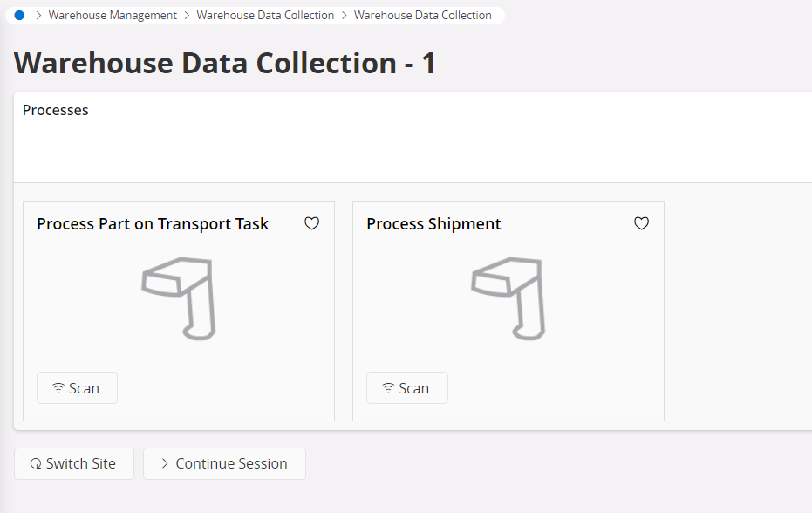Expand chevron after Warehouse Management breadcrumb
Screen dimensions: 812x513
tap(187, 16)
